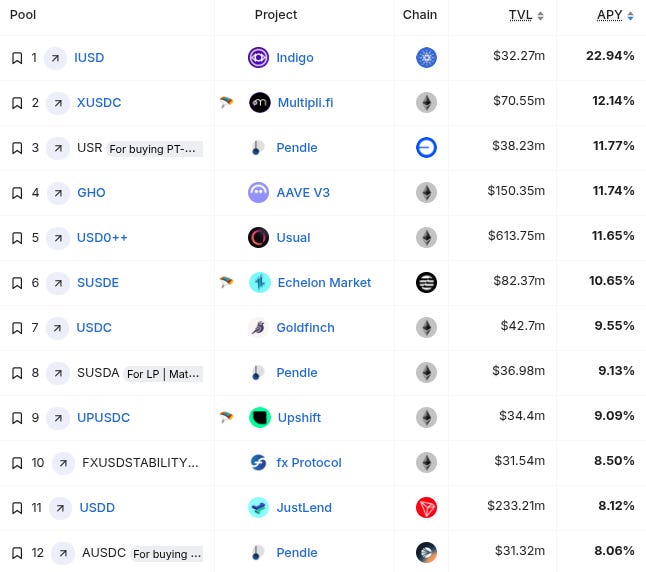This screenshot has width=646, height=572.
Task: Bookmark the USR Pendle pool
Action: tap(17, 148)
